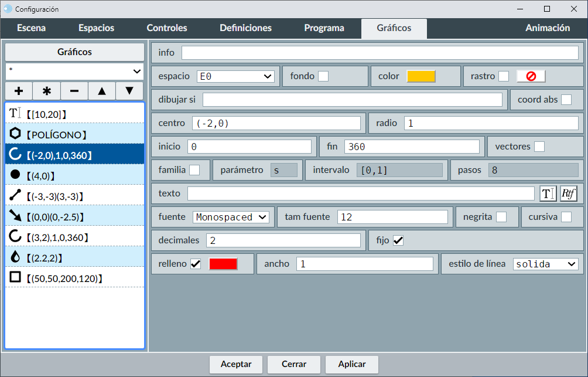Toggle the familia checkbox

[x=194, y=170]
